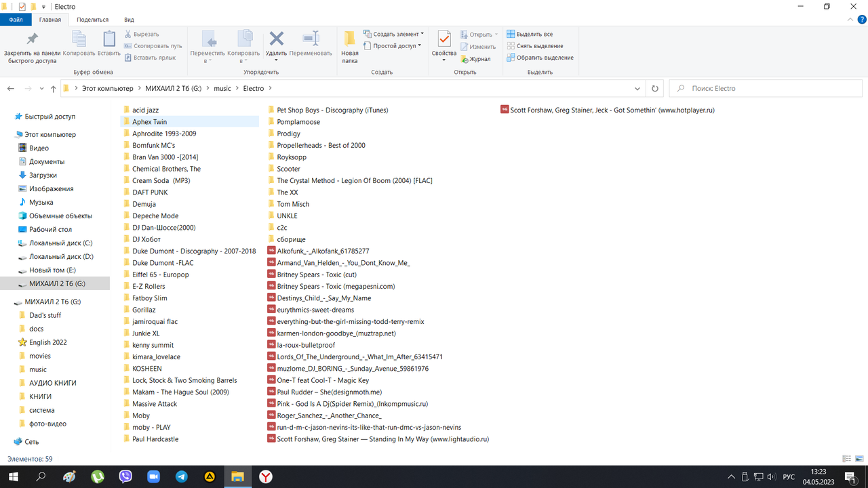The image size is (868, 488).
Task: Click the Windows Start button
Action: click(13, 476)
